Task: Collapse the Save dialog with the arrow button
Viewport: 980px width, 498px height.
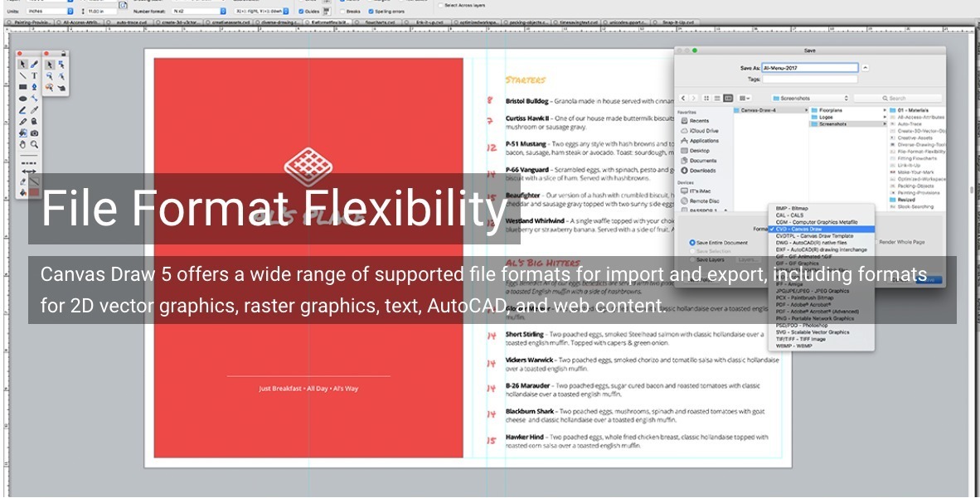Action: coord(866,68)
